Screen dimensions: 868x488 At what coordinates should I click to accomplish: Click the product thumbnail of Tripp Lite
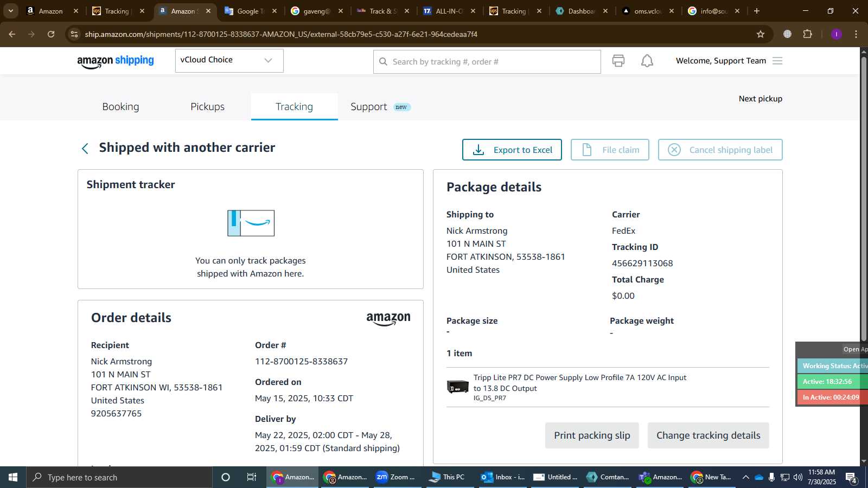[458, 387]
